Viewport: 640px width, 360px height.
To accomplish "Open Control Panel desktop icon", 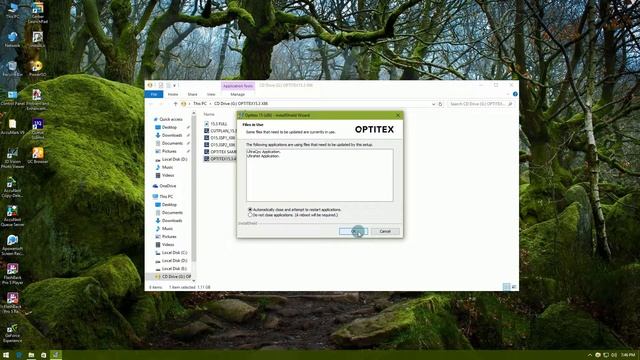I will pyautogui.click(x=12, y=98).
